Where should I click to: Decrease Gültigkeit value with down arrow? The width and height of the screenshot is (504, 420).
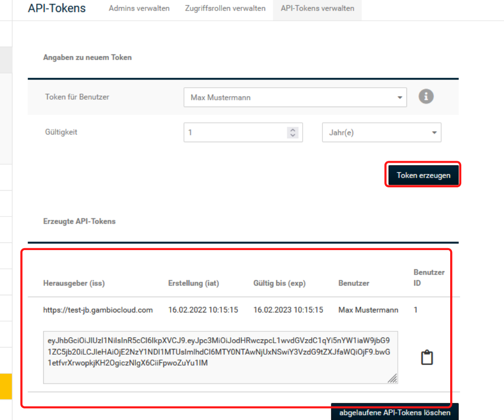293,135
